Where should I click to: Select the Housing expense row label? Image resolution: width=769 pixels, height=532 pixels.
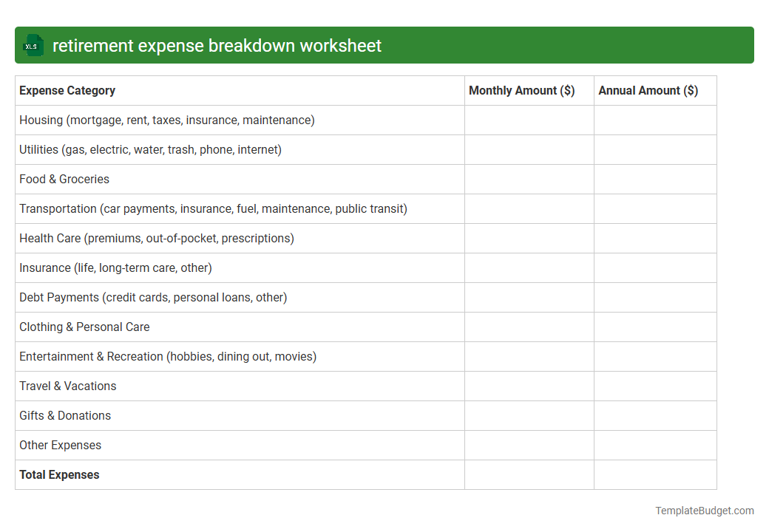click(168, 120)
